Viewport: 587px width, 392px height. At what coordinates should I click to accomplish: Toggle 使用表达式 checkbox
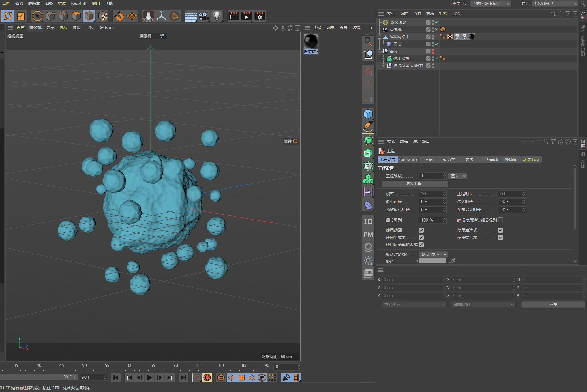(500, 230)
